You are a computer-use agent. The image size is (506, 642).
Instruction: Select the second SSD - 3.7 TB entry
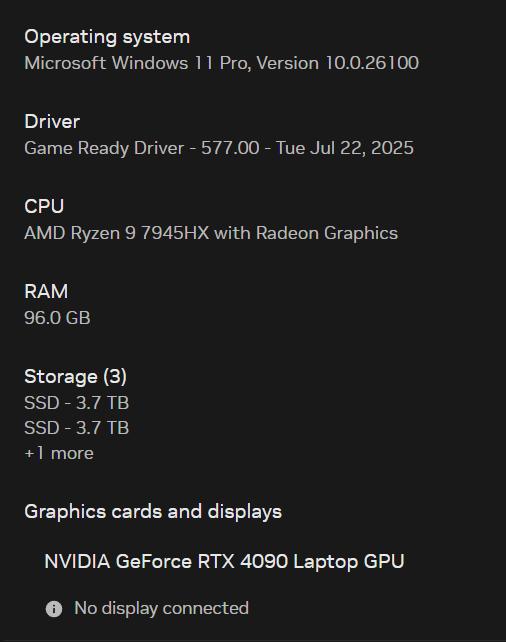77,428
